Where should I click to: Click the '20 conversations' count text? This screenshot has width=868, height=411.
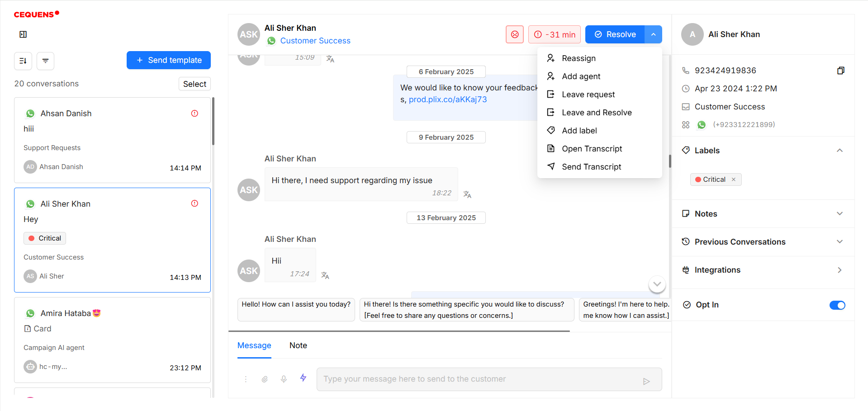coord(47,84)
